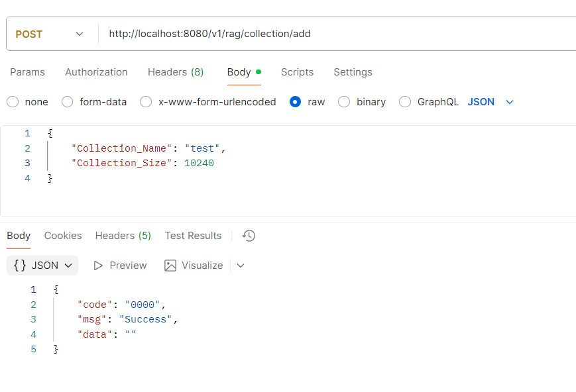The height and width of the screenshot is (392, 576).
Task: Switch to the Authorization tab
Action: coord(96,72)
